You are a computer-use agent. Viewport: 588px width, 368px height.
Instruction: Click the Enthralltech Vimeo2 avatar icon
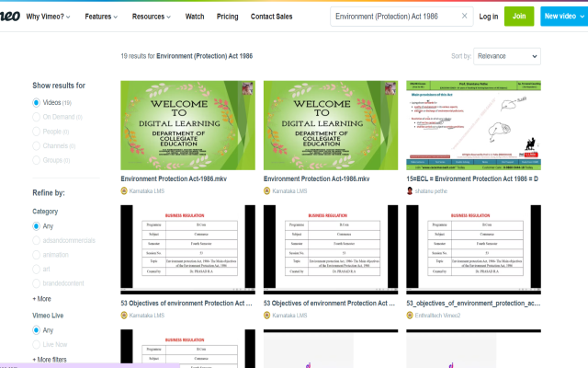click(x=410, y=315)
